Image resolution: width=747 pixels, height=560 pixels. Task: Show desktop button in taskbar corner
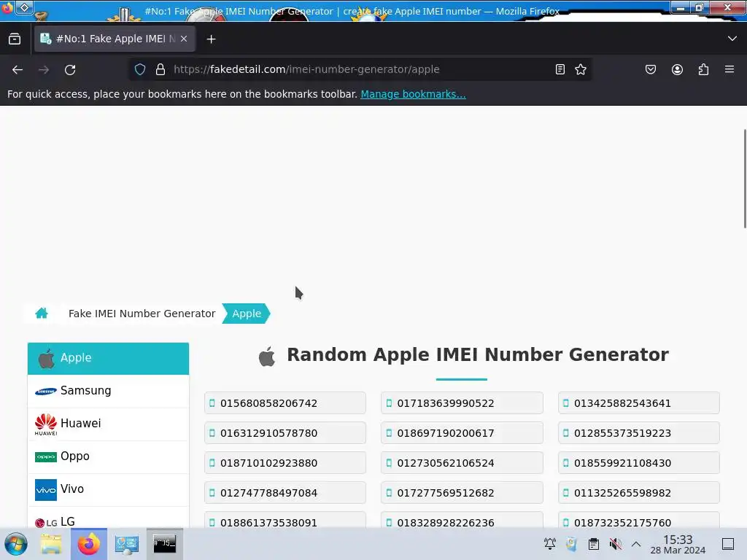pos(728,544)
